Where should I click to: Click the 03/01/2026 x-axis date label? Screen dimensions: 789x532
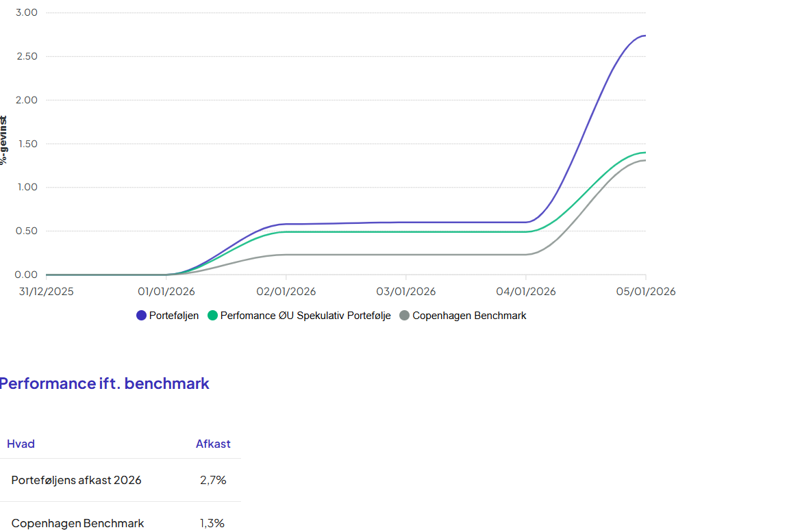[405, 291]
